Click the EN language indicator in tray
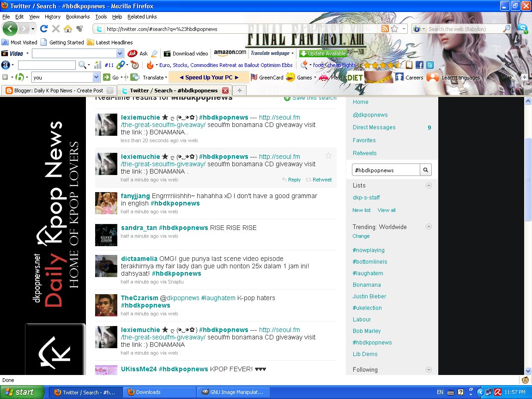532x399 pixels. (x=440, y=392)
